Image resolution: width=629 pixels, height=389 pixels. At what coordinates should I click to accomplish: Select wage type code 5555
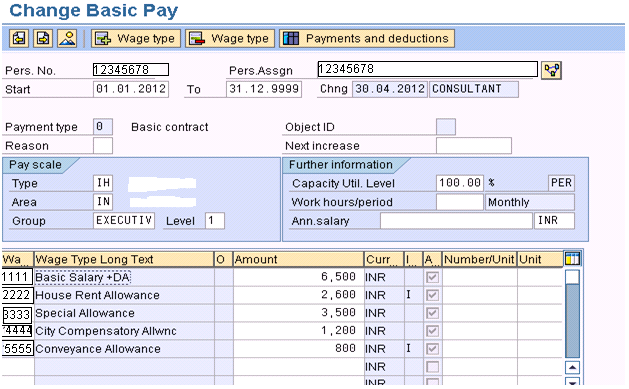click(x=17, y=348)
